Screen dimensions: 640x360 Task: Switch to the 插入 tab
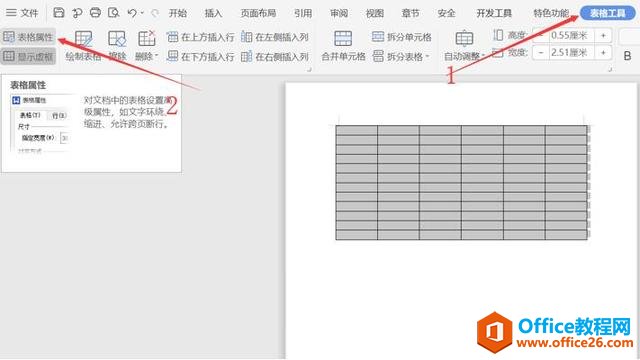pos(213,13)
